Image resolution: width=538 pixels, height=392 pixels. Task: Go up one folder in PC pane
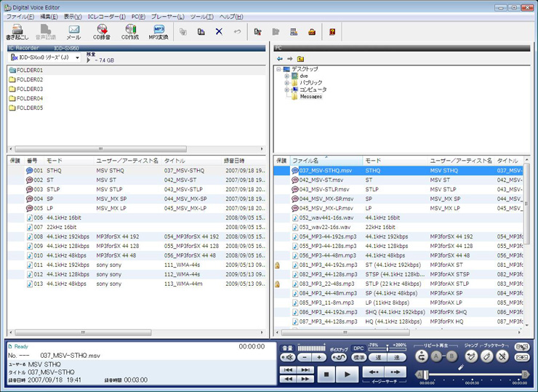click(300, 59)
